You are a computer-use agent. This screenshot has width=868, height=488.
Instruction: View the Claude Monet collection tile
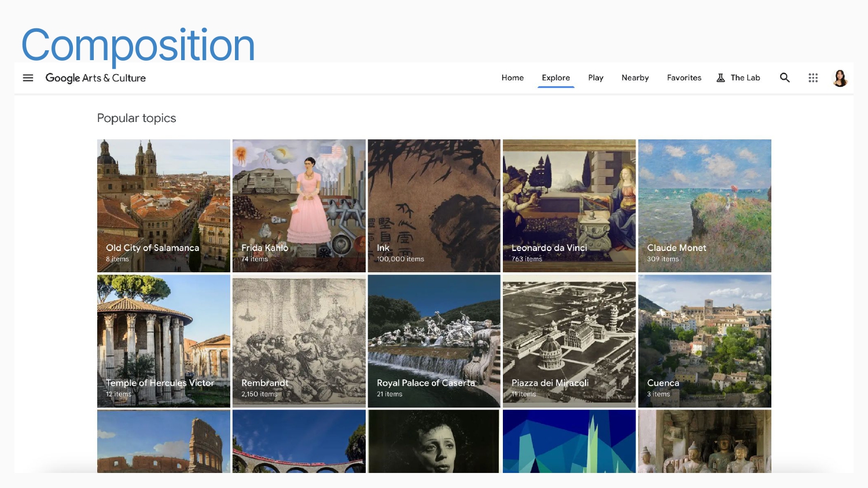pyautogui.click(x=704, y=206)
